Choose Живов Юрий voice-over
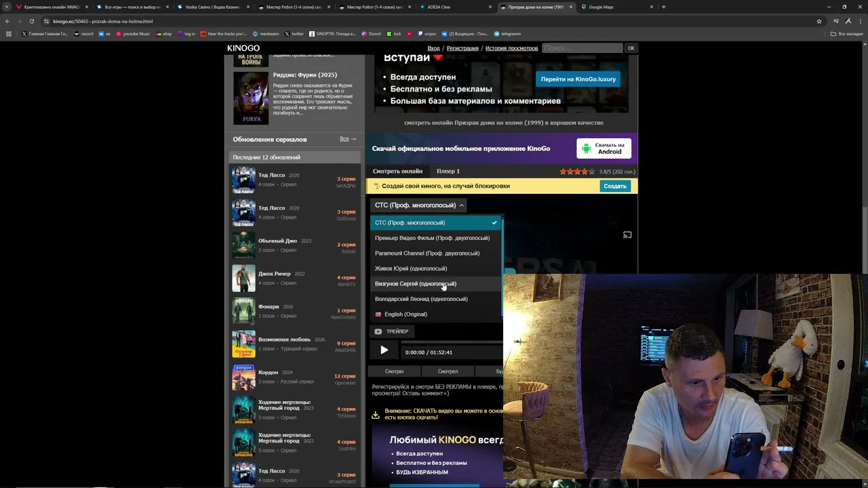Screen dimensions: 868x488 pos(436,268)
